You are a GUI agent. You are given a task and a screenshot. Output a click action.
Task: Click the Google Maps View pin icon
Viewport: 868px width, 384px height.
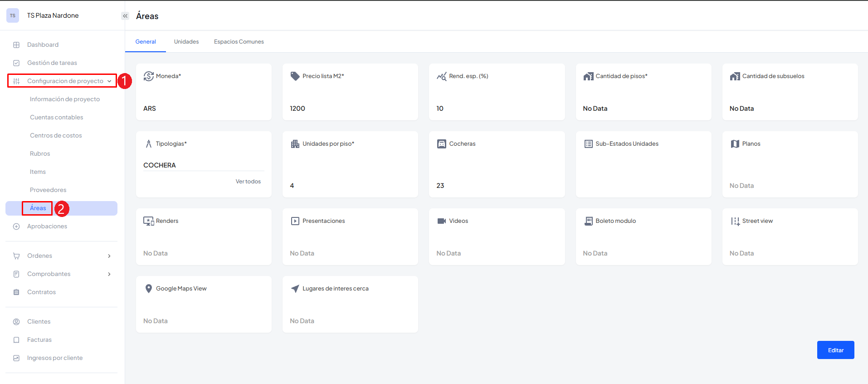[x=148, y=289]
